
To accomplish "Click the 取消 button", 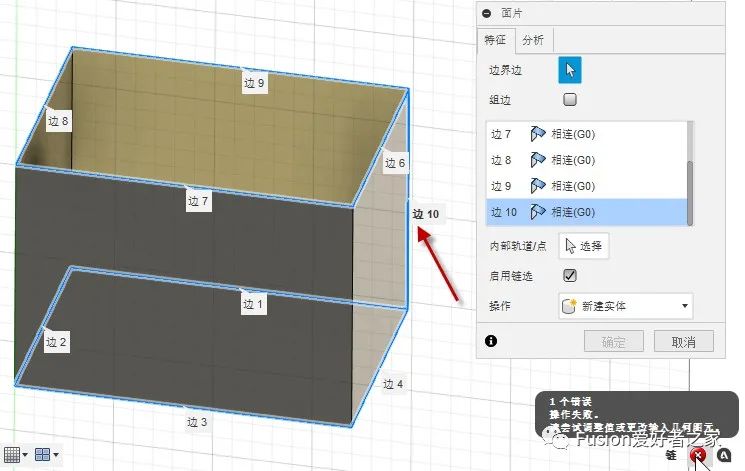I will pyautogui.click(x=684, y=341).
